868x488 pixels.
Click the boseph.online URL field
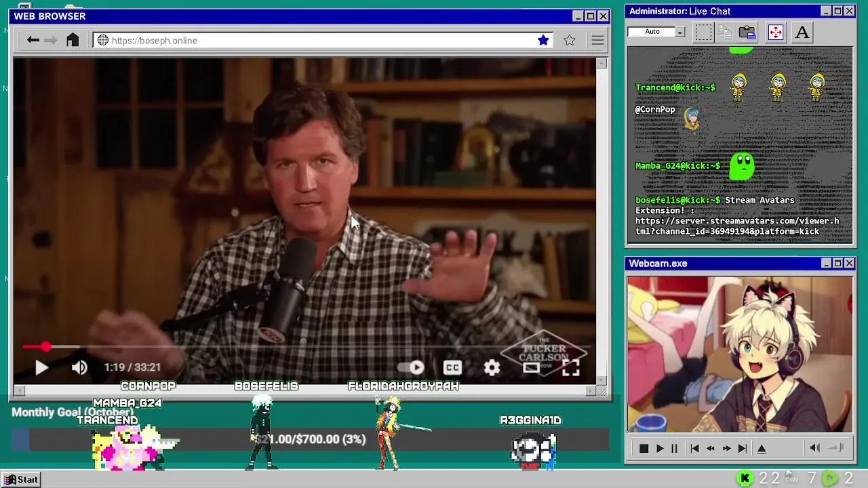tap(323, 41)
